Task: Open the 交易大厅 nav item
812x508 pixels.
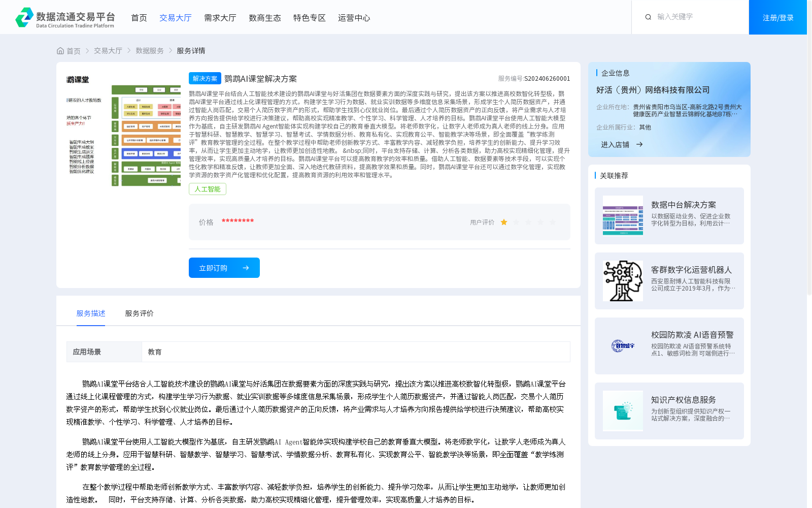Action: [x=176, y=18]
